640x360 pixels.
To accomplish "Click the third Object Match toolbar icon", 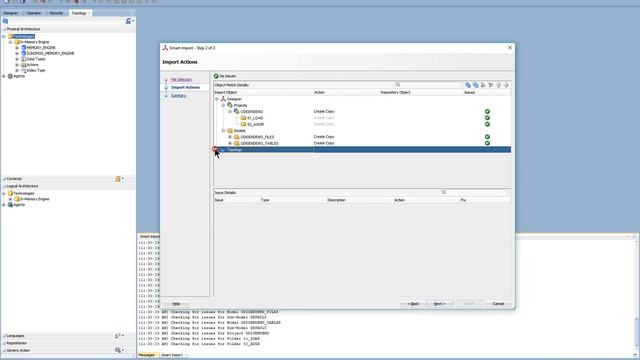I will 483,85.
